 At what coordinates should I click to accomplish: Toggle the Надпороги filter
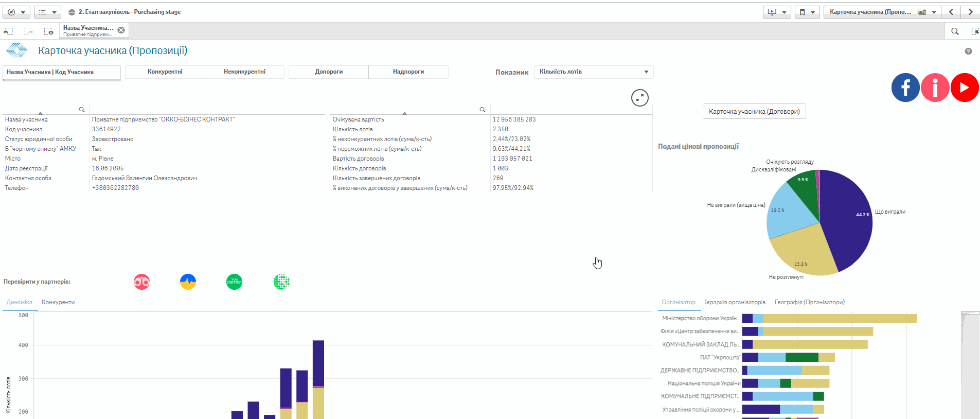pos(408,72)
